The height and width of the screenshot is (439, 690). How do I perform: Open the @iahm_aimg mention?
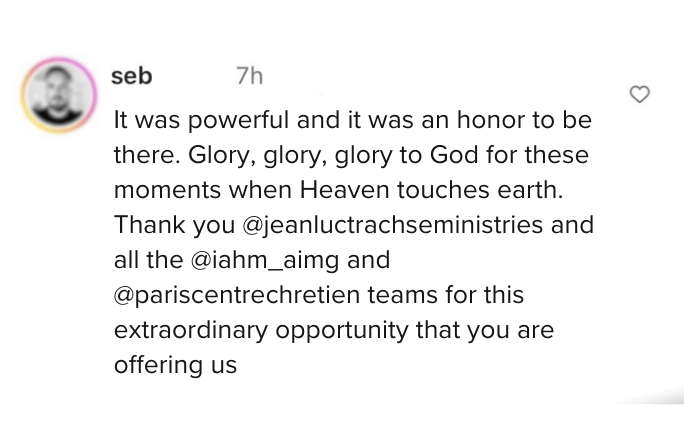coord(265,260)
